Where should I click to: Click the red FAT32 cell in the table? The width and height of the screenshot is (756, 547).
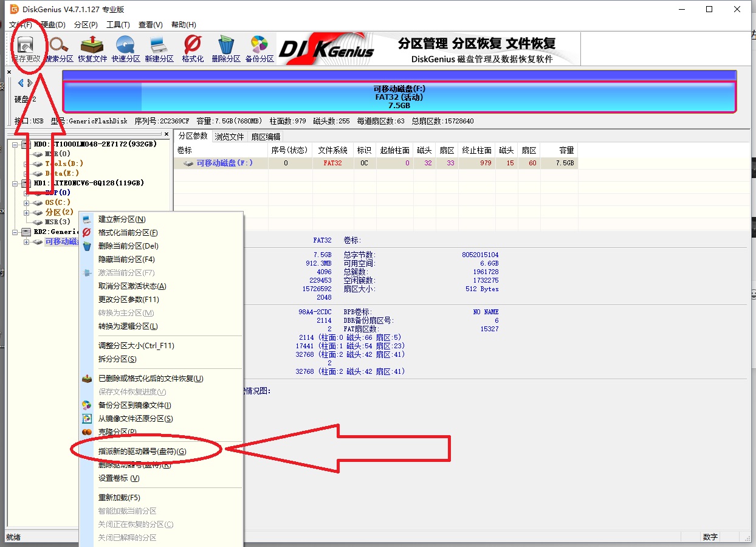click(x=332, y=163)
